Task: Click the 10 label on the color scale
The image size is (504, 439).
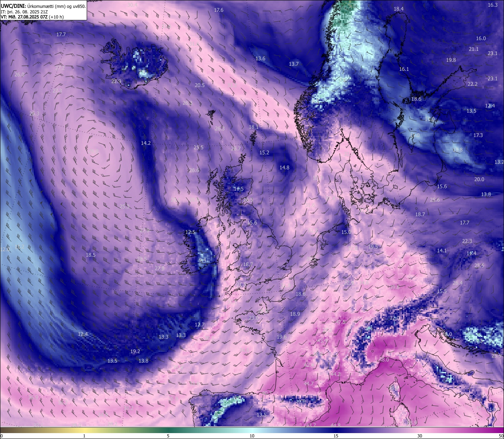Action: tap(252, 436)
